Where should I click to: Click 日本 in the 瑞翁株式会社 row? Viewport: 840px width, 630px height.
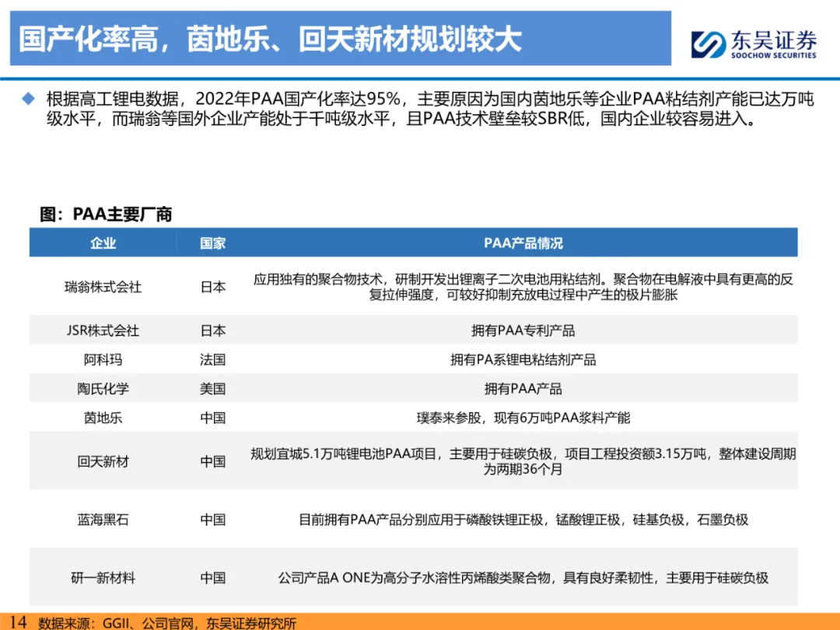(212, 287)
